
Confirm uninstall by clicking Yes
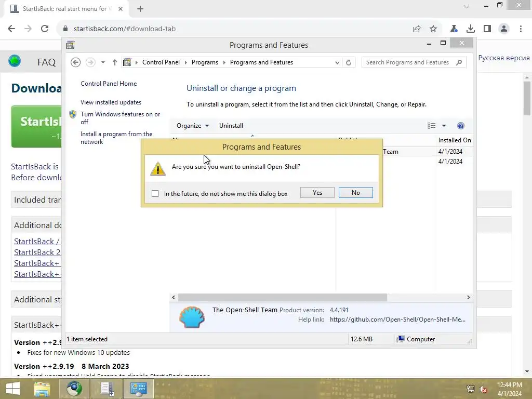pos(317,193)
